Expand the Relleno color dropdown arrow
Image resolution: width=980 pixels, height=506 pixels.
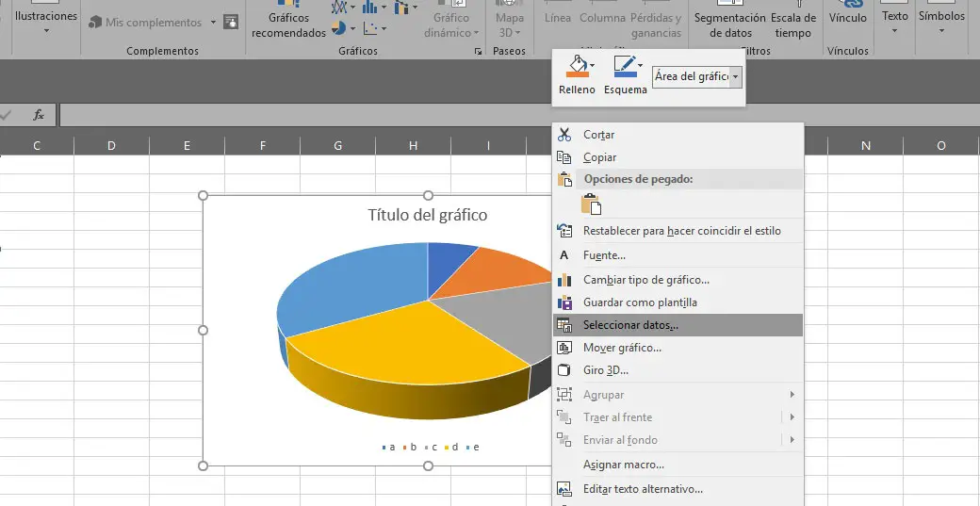point(592,65)
